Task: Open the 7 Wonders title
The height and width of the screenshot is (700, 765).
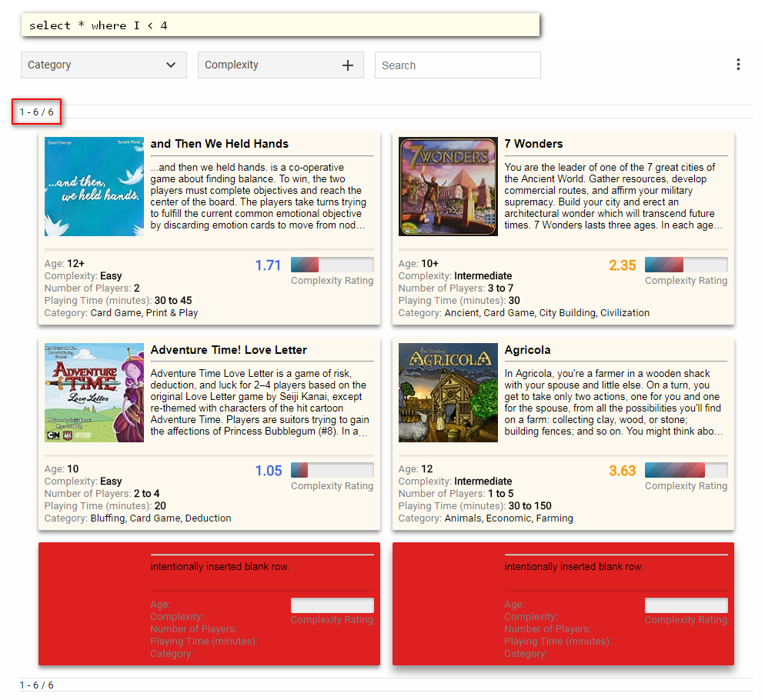Action: (533, 144)
